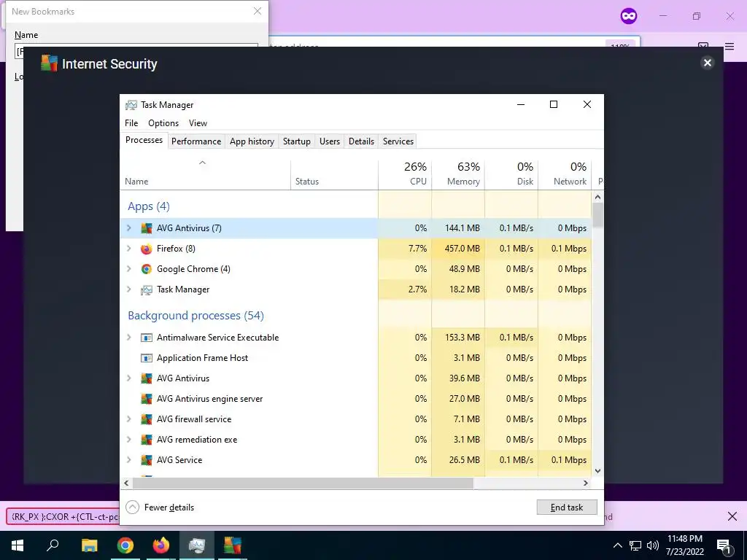The height and width of the screenshot is (560, 747).
Task: Expand Antimalware Service Executable row
Action: [128, 338]
